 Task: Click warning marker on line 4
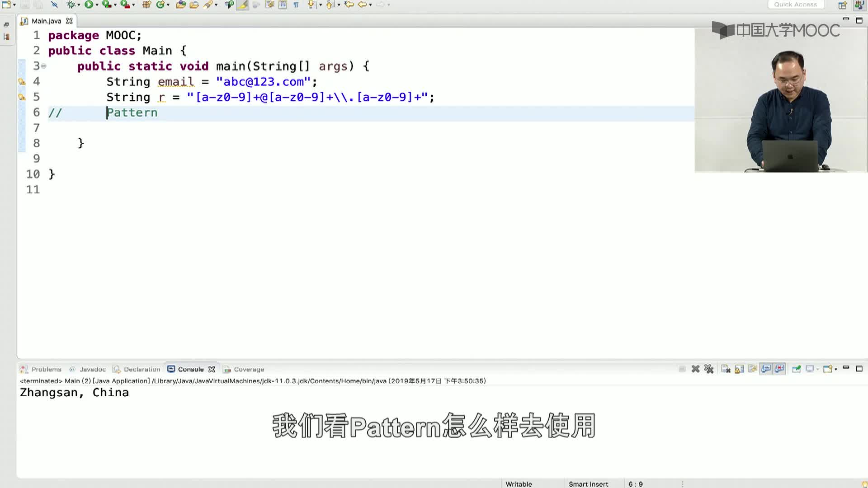(x=22, y=82)
